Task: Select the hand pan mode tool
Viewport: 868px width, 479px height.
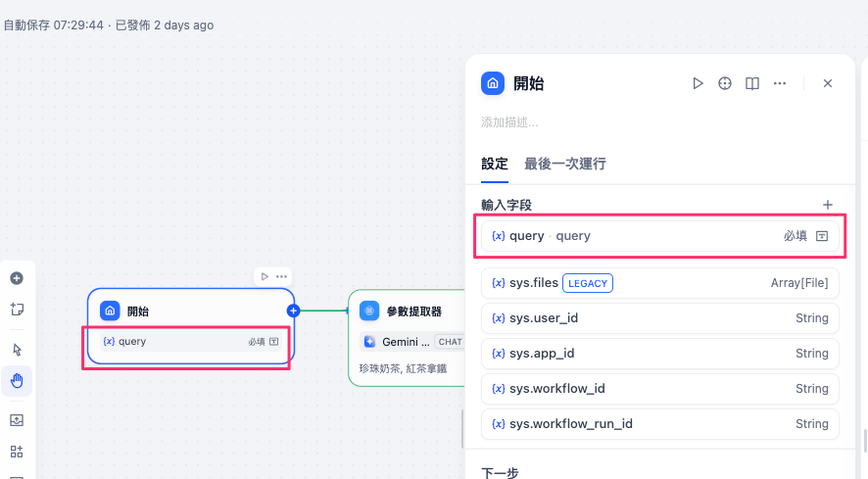Action: [x=17, y=380]
